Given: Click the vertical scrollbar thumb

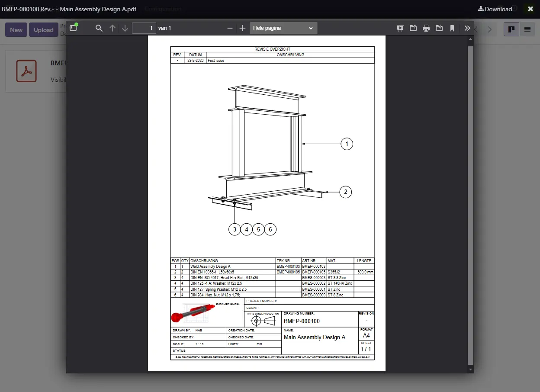Looking at the screenshot, I should (x=471, y=205).
